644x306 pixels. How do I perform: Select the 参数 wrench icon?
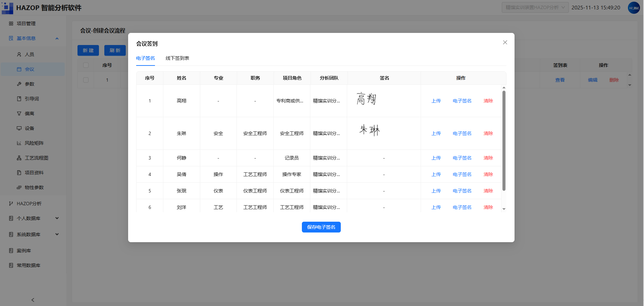coord(19,84)
